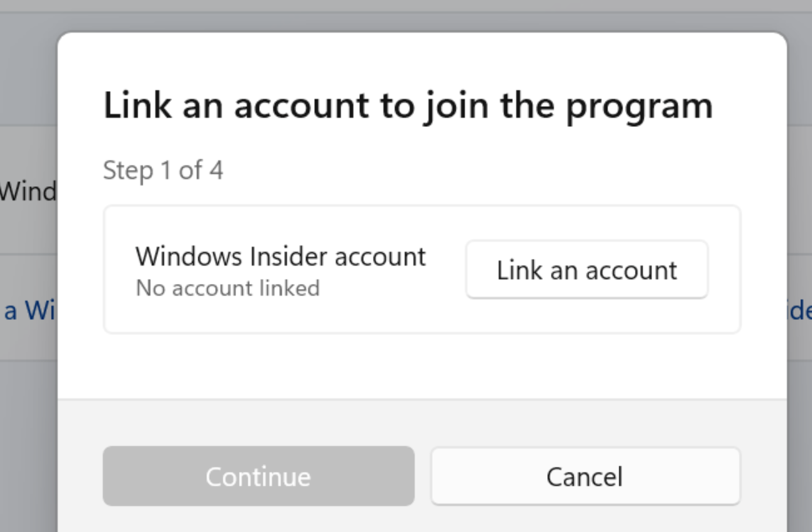
Task: Open the blue link cut off at right edge
Action: tap(800, 311)
